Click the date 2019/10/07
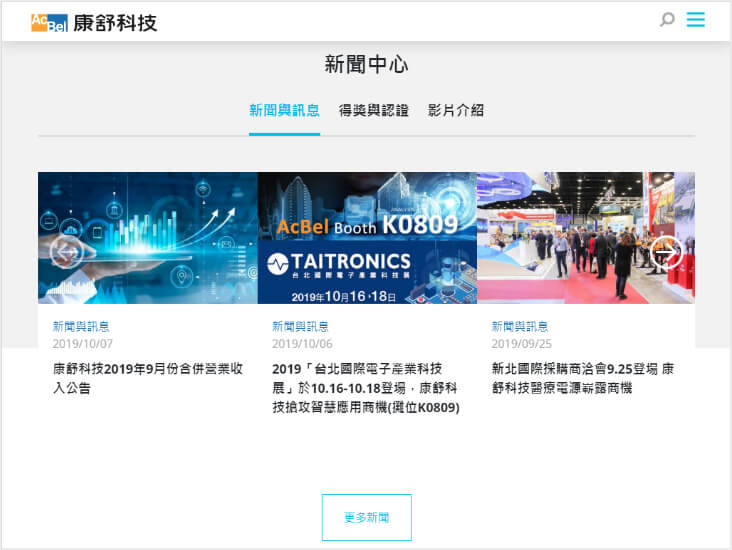The image size is (732, 550). pyautogui.click(x=83, y=344)
